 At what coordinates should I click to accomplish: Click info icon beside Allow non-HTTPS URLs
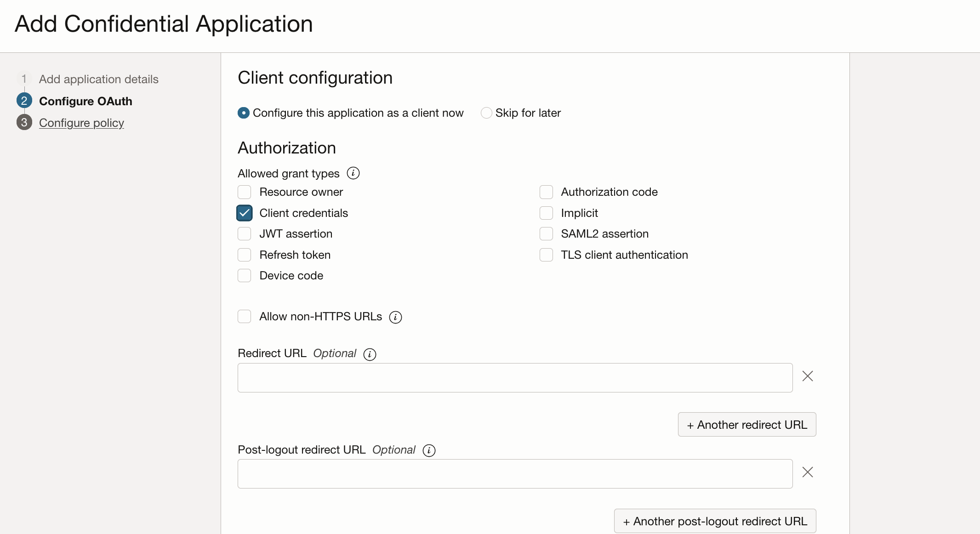click(395, 317)
